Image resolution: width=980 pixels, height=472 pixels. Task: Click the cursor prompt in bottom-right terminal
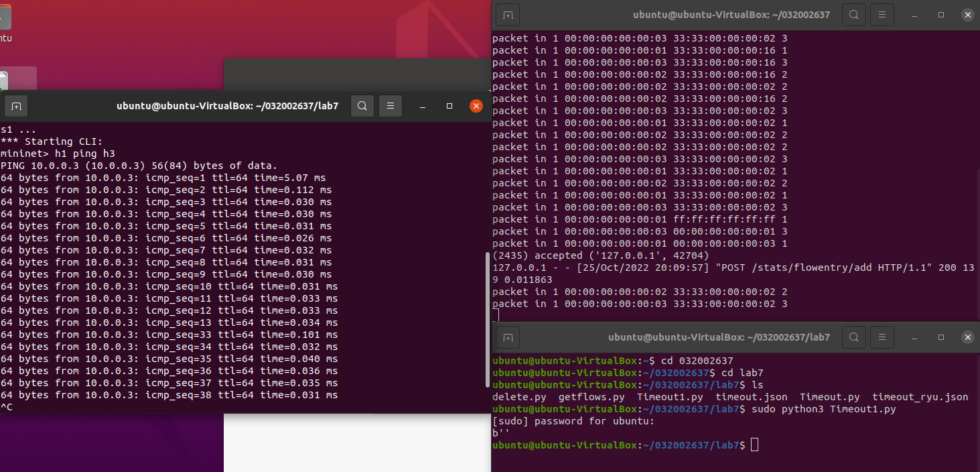pyautogui.click(x=755, y=445)
